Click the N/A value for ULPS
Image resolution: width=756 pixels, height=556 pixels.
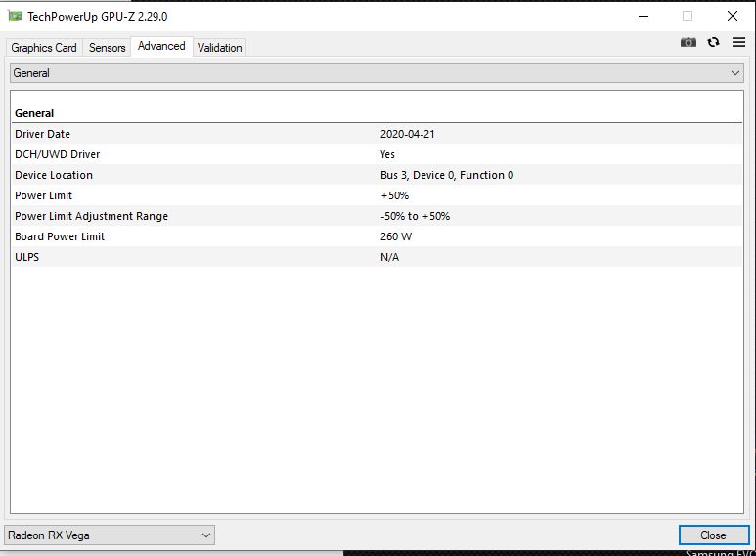[x=389, y=257]
